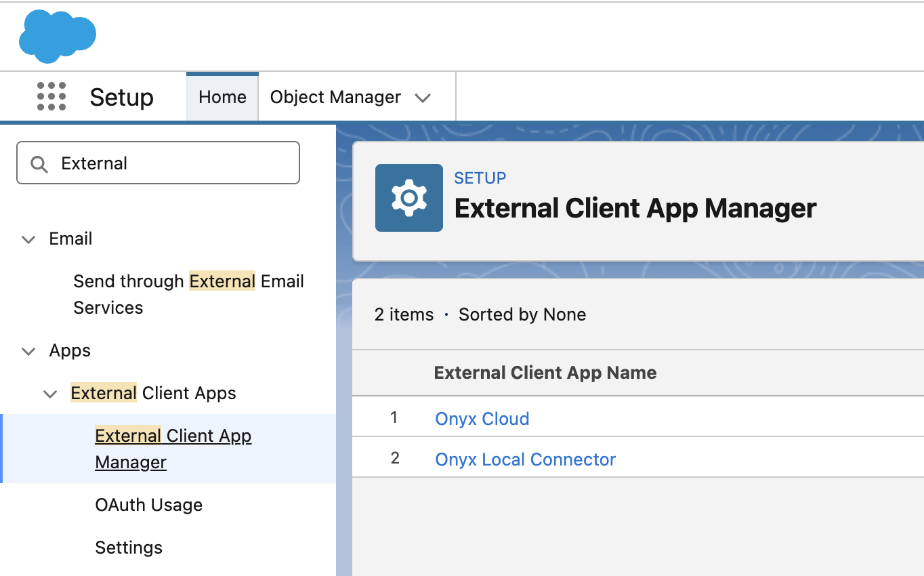Click the Apps category label

70,350
